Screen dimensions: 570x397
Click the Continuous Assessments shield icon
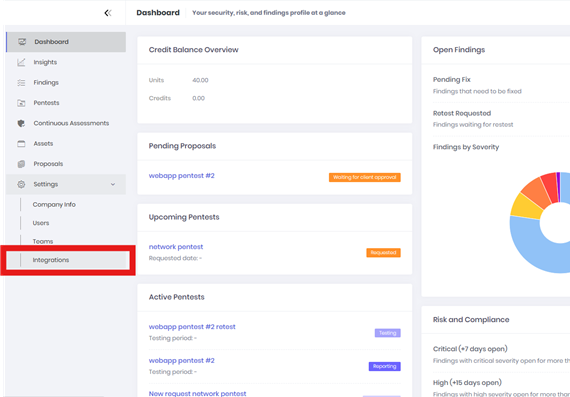(21, 123)
